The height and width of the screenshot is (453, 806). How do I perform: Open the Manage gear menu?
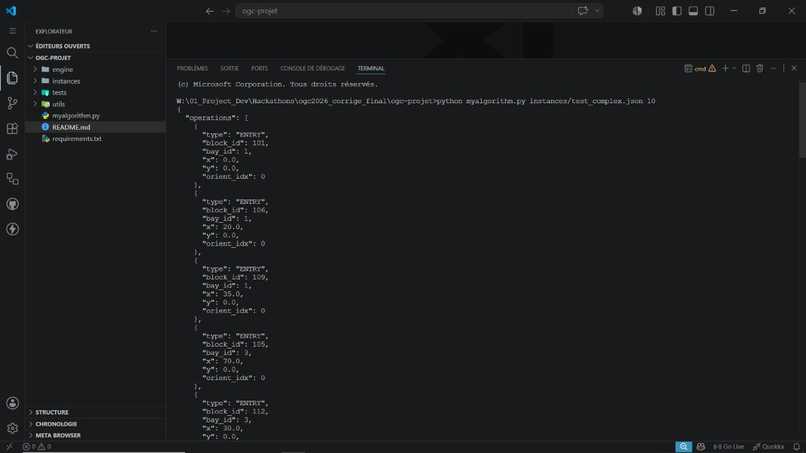coord(12,428)
